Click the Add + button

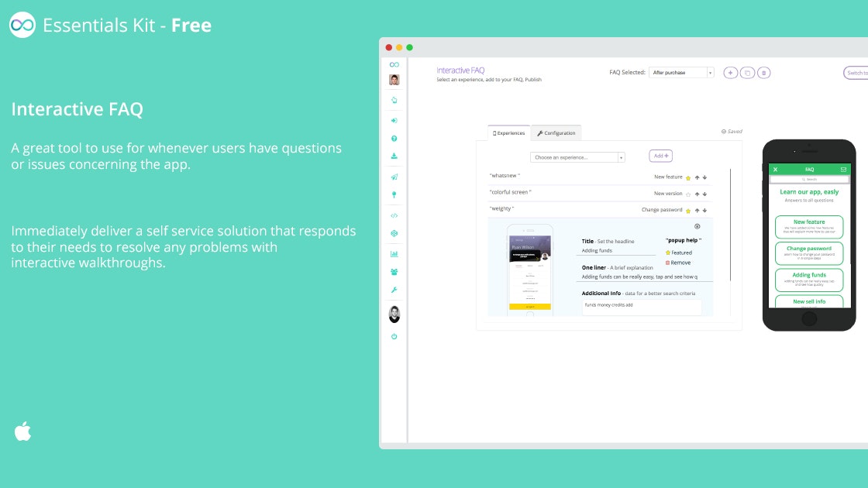661,156
